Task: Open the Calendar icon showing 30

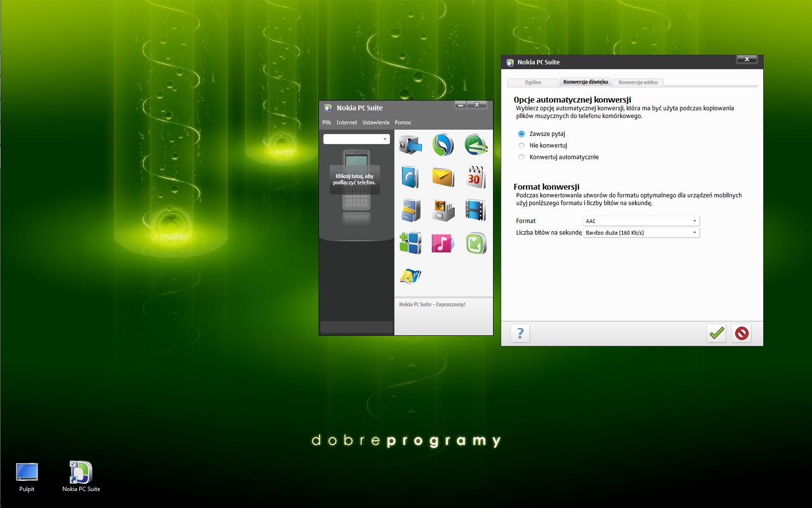Action: click(x=476, y=178)
